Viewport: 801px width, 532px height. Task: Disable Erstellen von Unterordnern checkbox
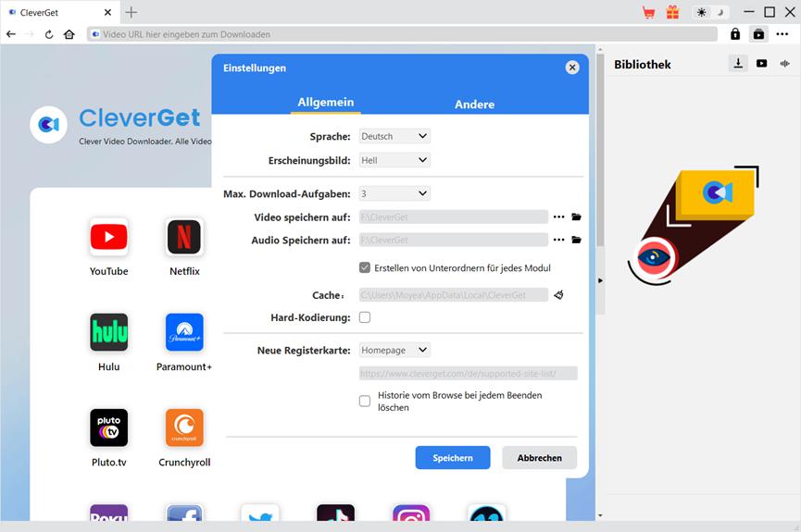[365, 267]
